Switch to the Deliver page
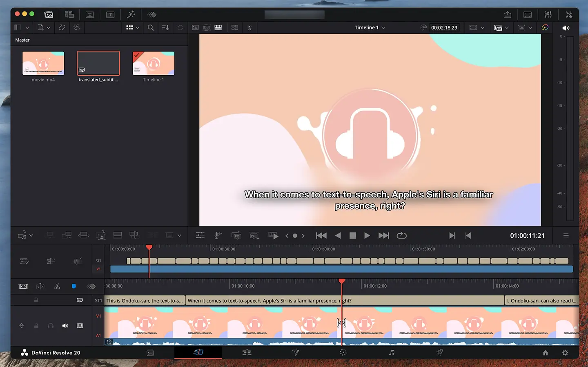This screenshot has width=588, height=367. pos(440,352)
